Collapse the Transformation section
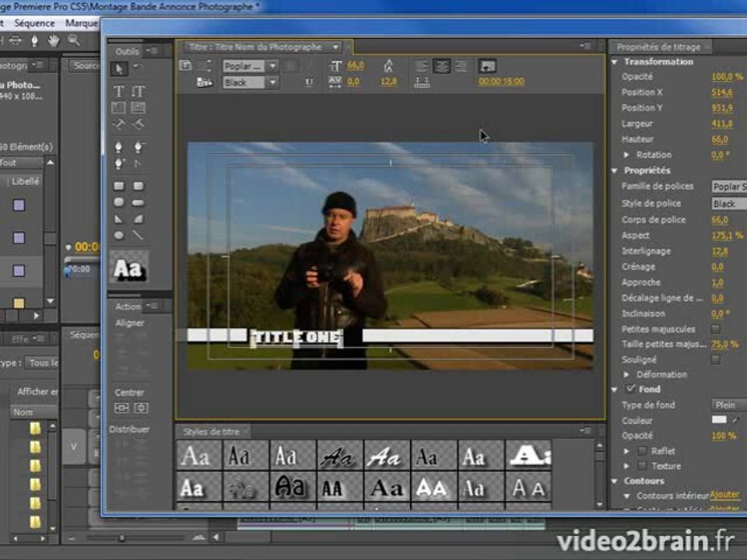The image size is (747, 560). 615,62
